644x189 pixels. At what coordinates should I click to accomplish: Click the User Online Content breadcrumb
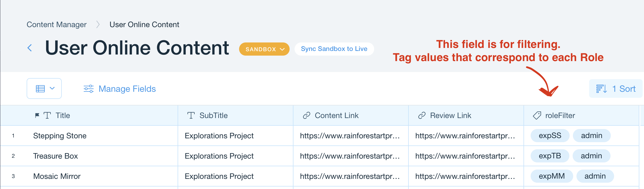tap(144, 25)
